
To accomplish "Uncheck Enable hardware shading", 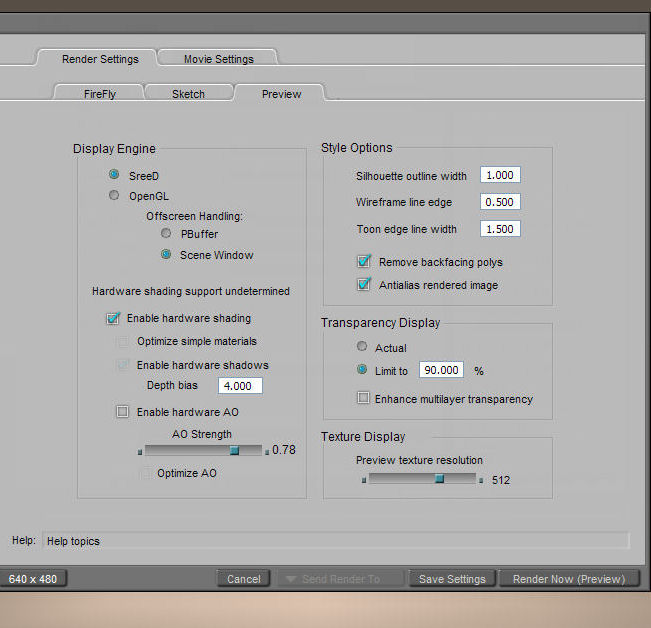I will point(113,319).
